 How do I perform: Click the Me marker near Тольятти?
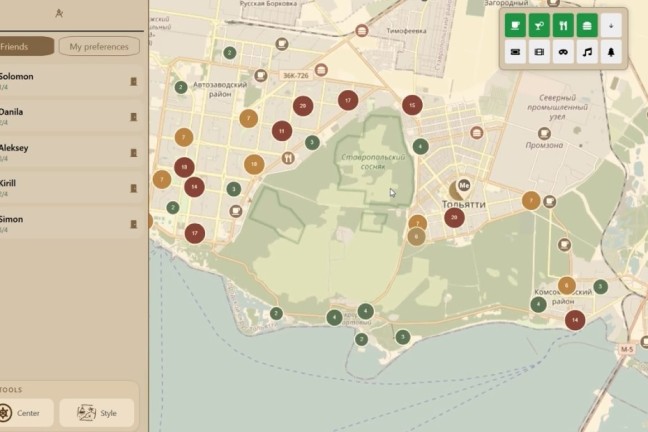464,186
